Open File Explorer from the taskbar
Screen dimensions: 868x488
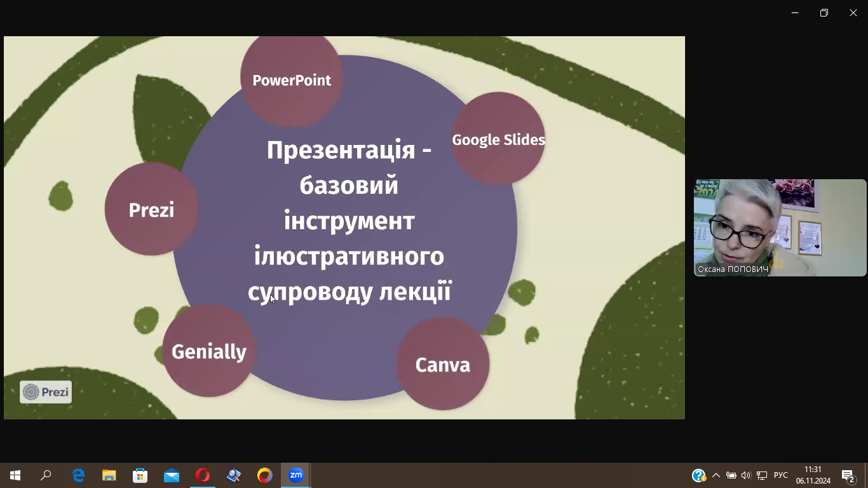click(109, 475)
